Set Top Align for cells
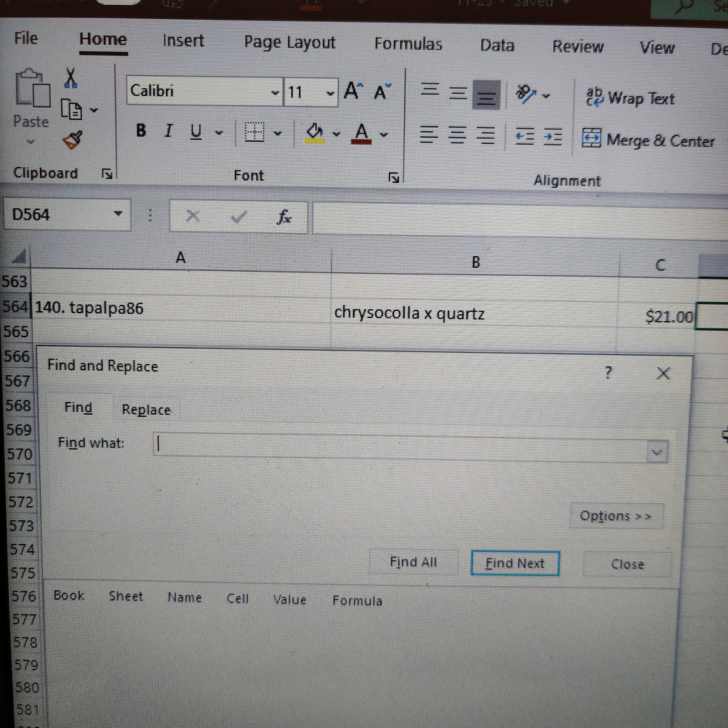Image resolution: width=728 pixels, height=728 pixels. tap(430, 89)
